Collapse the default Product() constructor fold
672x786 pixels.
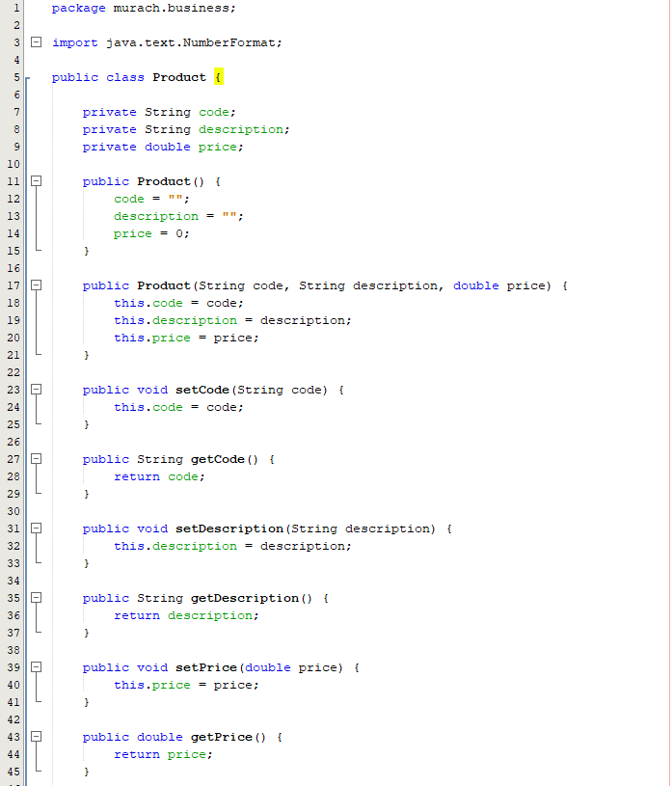(36, 181)
